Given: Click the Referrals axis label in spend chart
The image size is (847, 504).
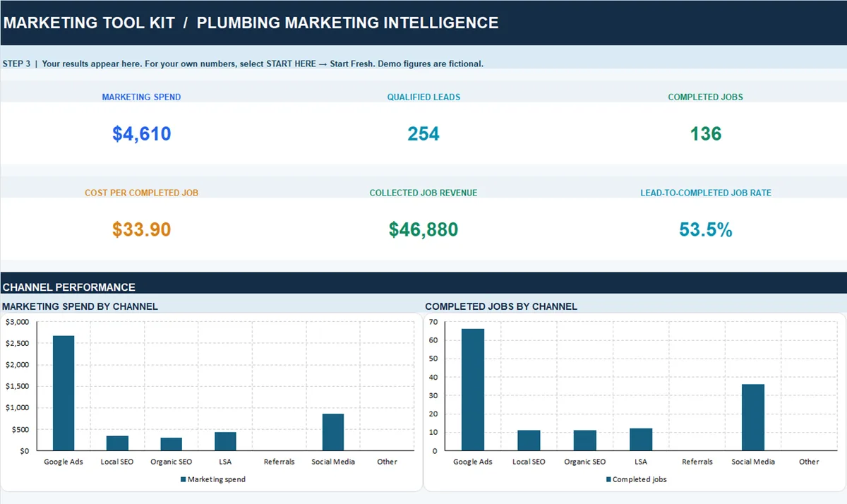Looking at the screenshot, I should point(279,462).
